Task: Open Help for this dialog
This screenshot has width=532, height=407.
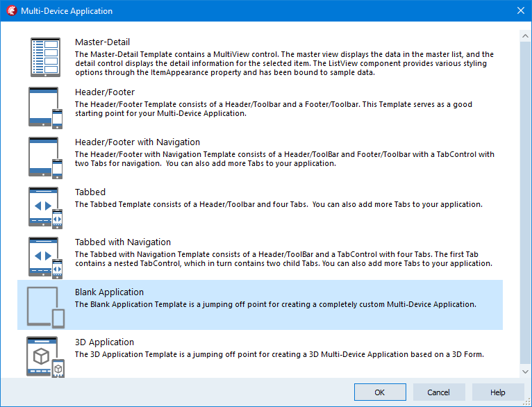Action: 498,392
